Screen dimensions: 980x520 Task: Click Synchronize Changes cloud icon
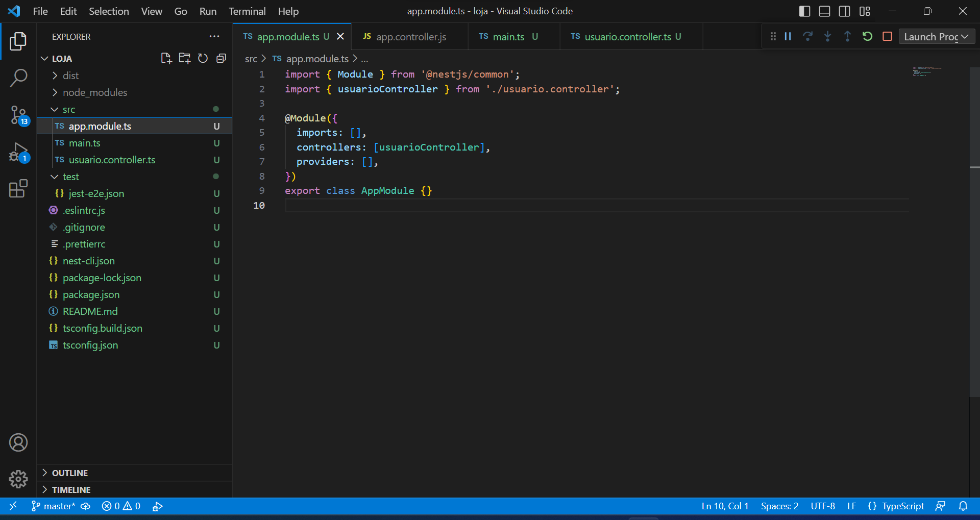point(85,506)
